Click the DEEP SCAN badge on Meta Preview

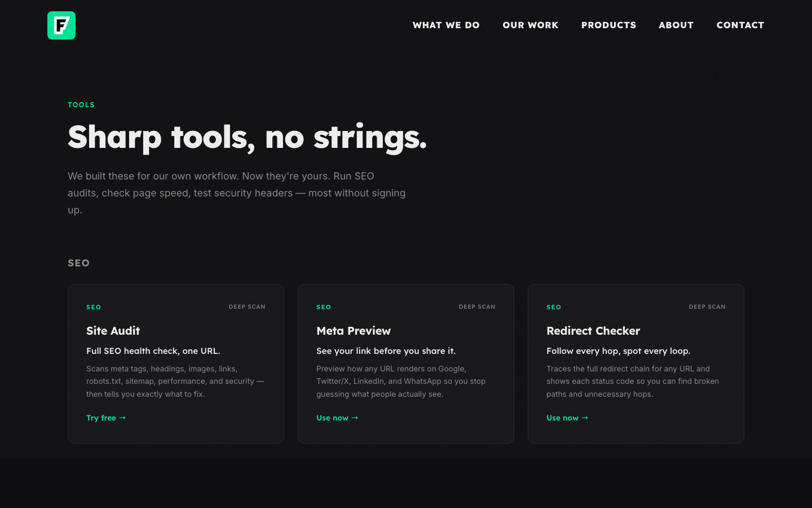[x=477, y=306]
